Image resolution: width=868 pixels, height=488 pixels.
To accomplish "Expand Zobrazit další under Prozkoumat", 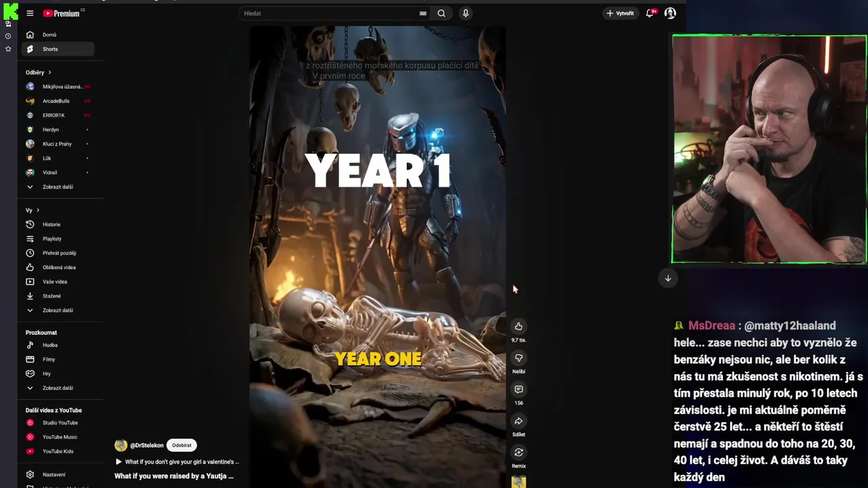I will (x=58, y=388).
